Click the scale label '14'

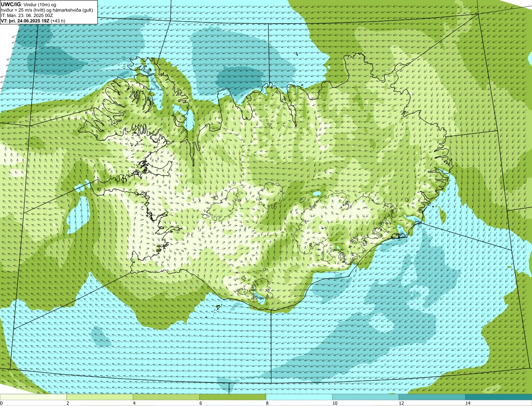pyautogui.click(x=468, y=403)
